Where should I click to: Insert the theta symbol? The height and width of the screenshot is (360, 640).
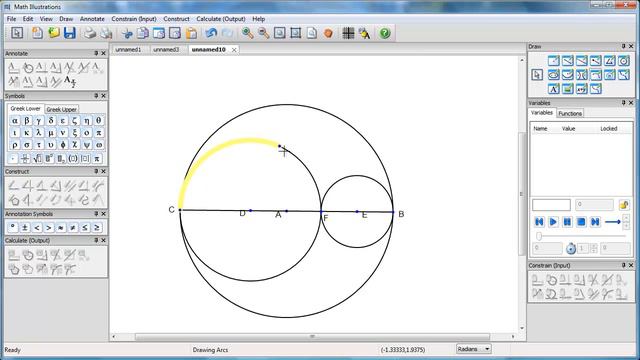coord(98,120)
